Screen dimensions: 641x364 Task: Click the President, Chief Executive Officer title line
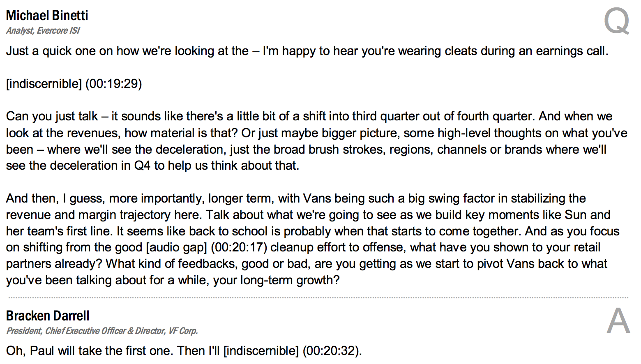click(x=102, y=331)
